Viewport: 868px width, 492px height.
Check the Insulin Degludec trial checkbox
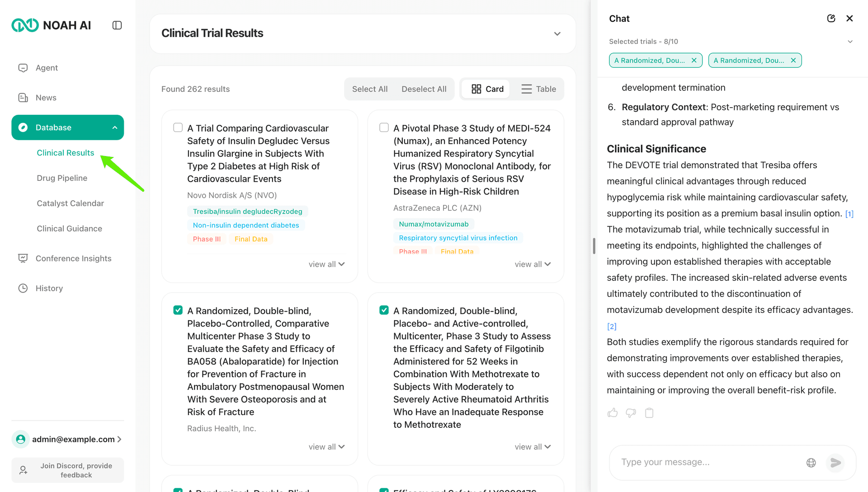point(178,127)
